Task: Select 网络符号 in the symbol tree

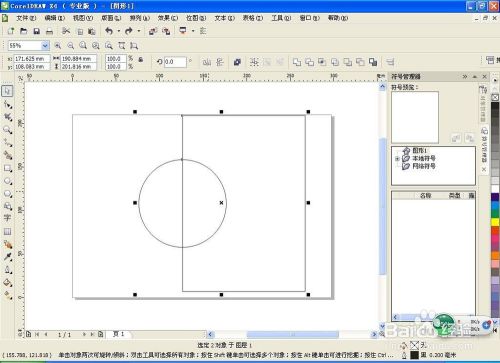Action: (x=424, y=166)
